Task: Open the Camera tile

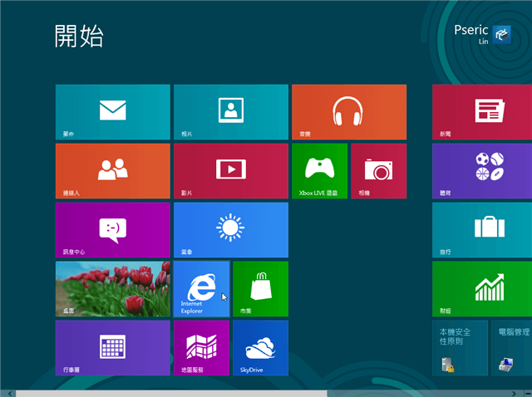Action: click(x=379, y=171)
